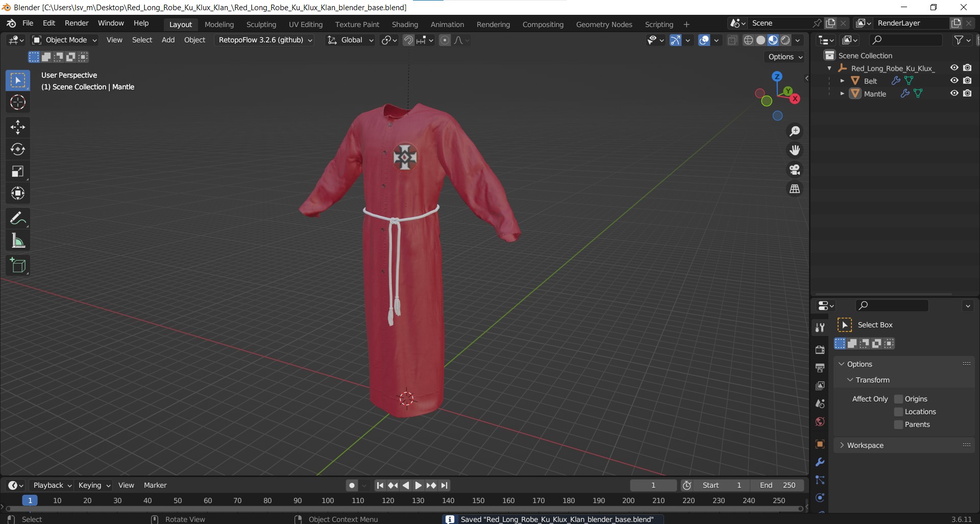Hide the Mantle object in viewport
The image size is (980, 524).
click(954, 93)
